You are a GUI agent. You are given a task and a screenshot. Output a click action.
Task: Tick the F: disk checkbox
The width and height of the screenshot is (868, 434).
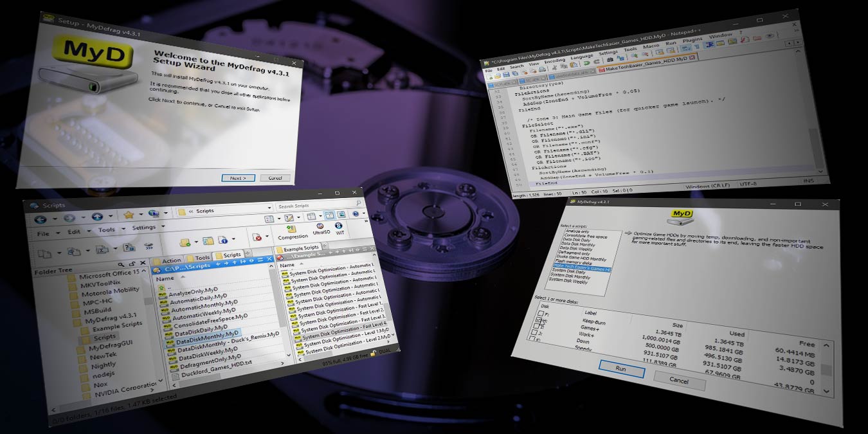[540, 314]
